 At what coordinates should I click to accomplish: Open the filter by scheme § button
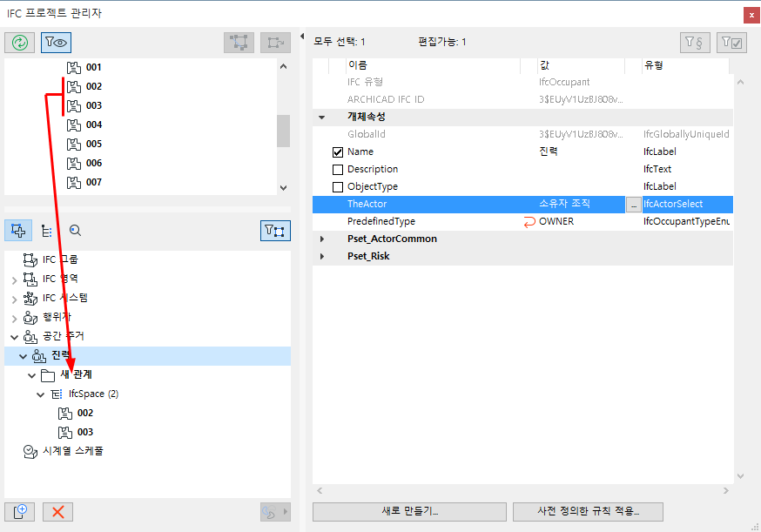point(695,43)
